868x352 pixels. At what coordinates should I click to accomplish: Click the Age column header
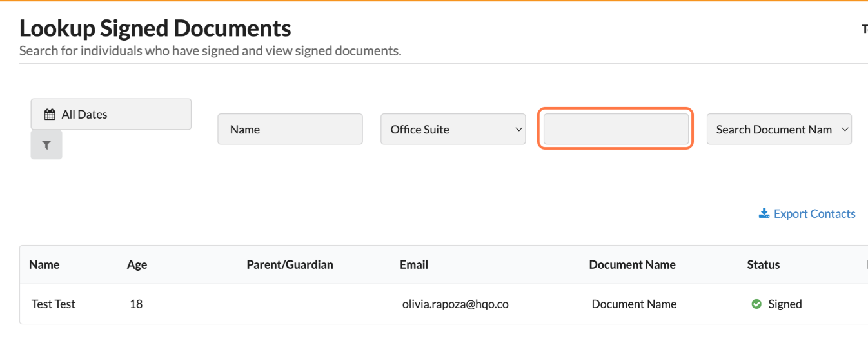137,265
